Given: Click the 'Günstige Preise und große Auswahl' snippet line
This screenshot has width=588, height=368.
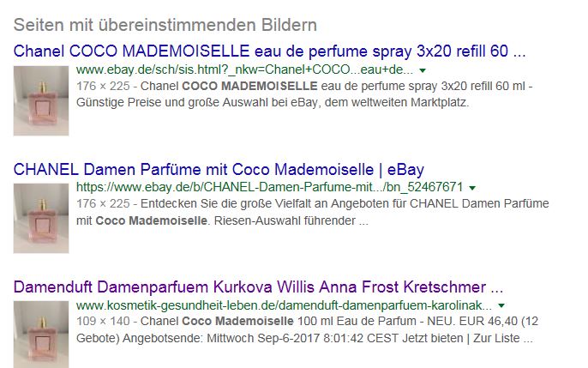Looking at the screenshot, I should click(273, 102).
